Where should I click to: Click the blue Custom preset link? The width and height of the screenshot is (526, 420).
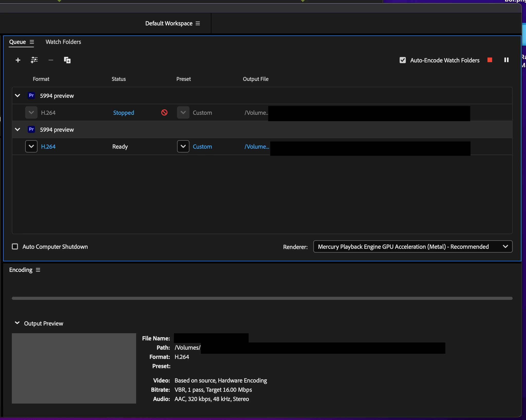tap(202, 147)
